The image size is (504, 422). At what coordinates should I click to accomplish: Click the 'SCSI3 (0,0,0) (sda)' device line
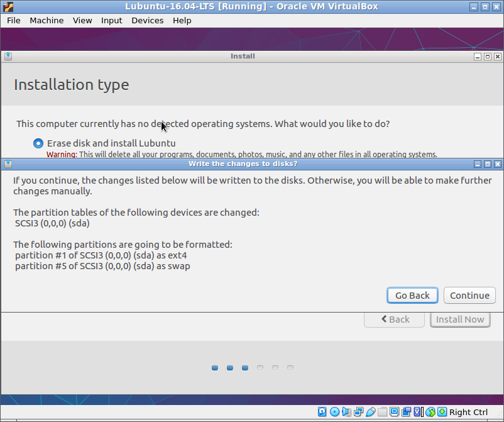pyautogui.click(x=52, y=223)
